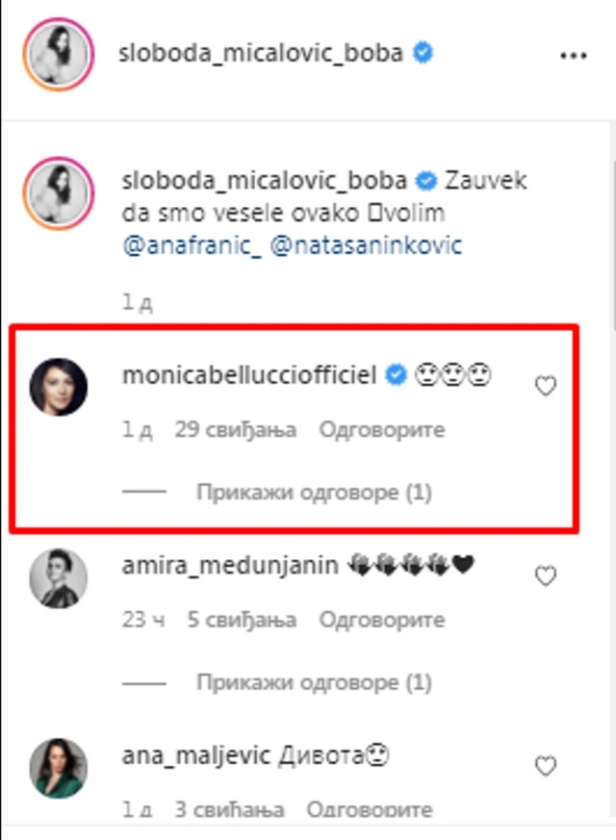Reply to monicabellucciofficiel's comment via Одговорите
This screenshot has width=616, height=840.
(383, 430)
